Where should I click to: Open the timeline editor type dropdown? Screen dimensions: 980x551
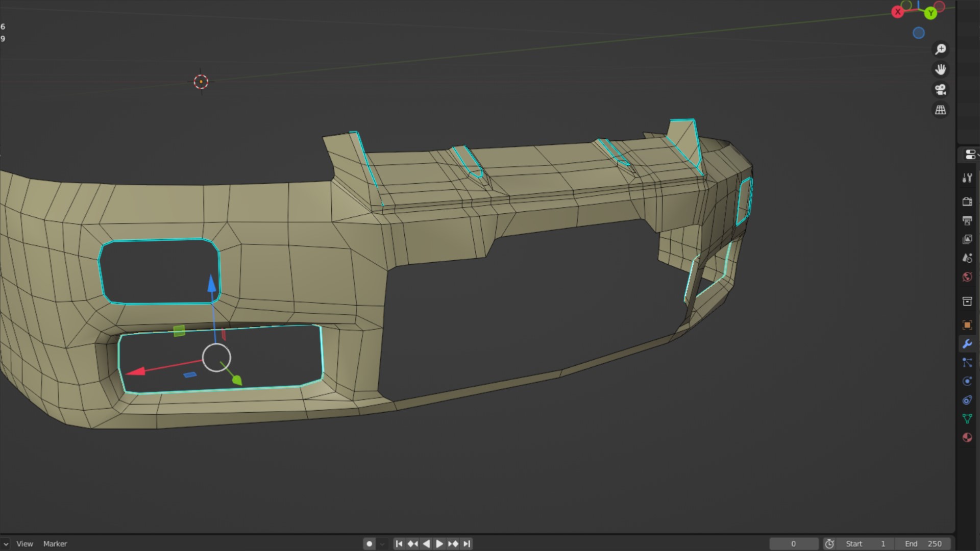tap(5, 544)
